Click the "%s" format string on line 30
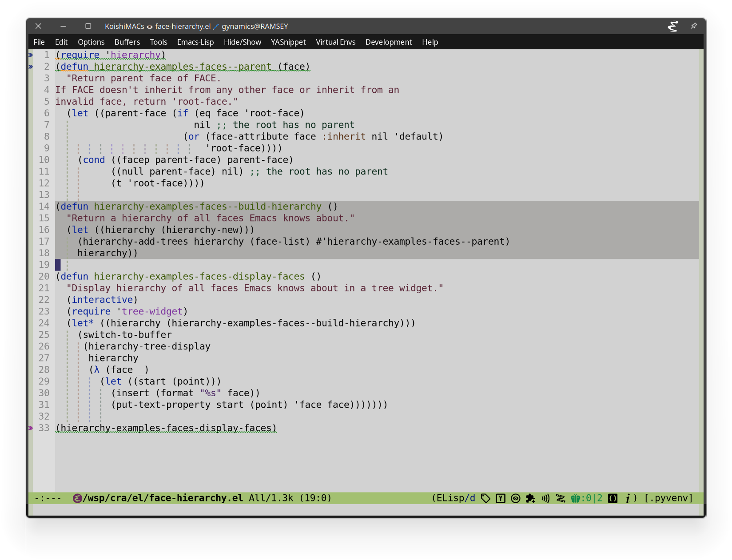The width and height of the screenshot is (732, 560). coord(211,393)
